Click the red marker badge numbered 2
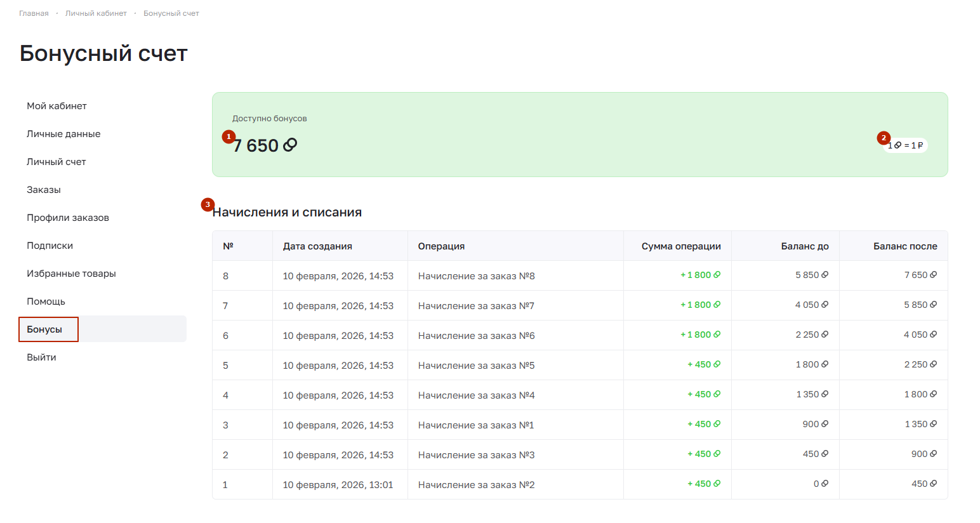 [884, 138]
